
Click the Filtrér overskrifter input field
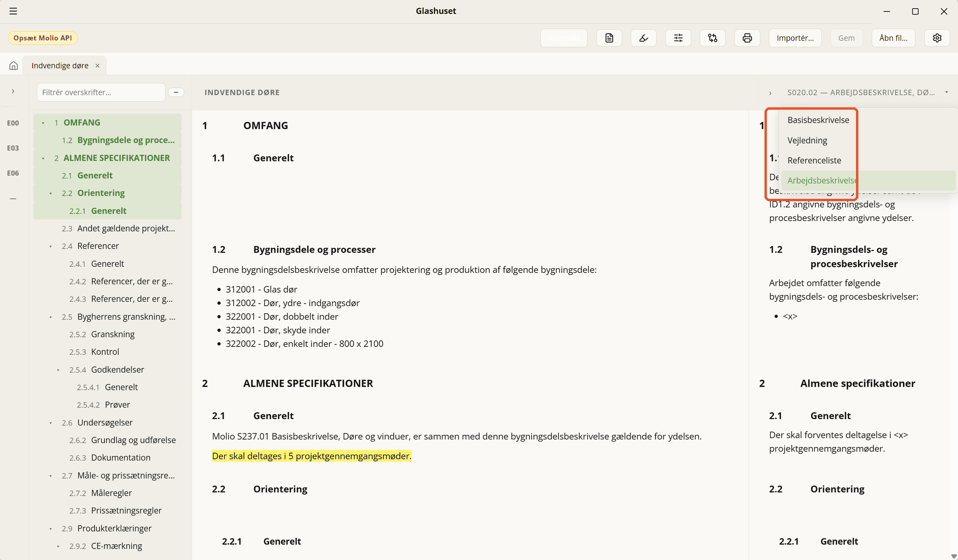click(x=101, y=92)
